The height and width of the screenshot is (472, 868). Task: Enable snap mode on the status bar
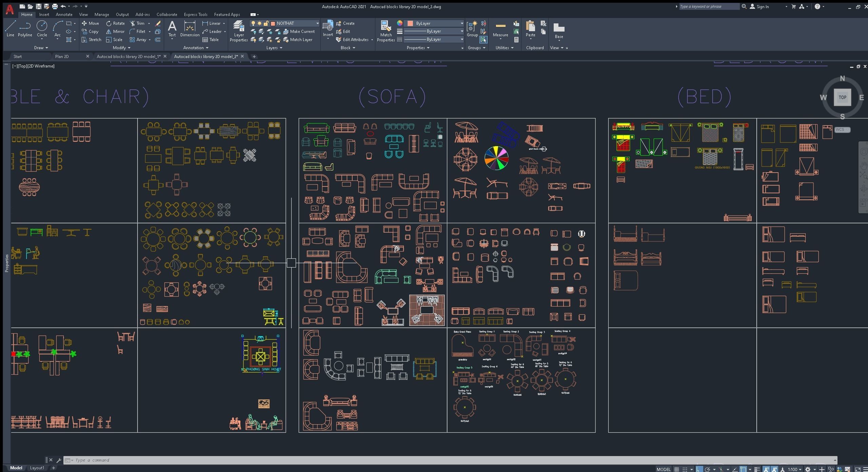coord(685,469)
